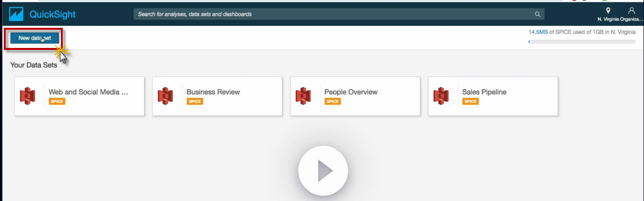Image resolution: width=644 pixels, height=201 pixels.
Task: Click the QuickSight logo icon
Action: pyautogui.click(x=16, y=14)
